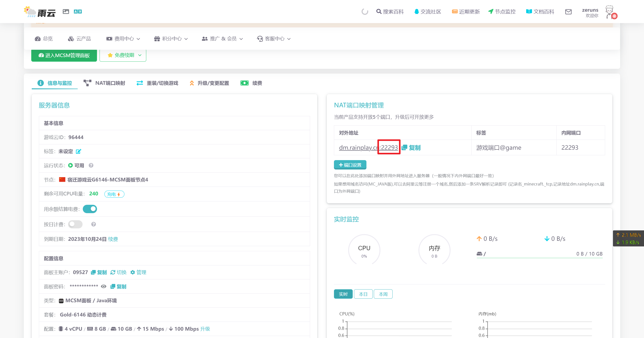Expand the 免费续期 dropdown button
Viewport: 644px width, 338px height.
[x=123, y=55]
